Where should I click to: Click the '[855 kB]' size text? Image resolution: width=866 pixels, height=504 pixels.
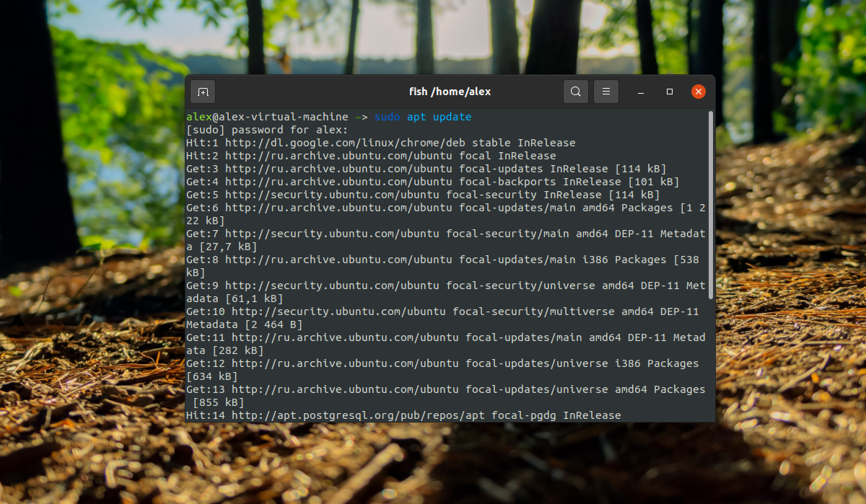click(x=219, y=402)
